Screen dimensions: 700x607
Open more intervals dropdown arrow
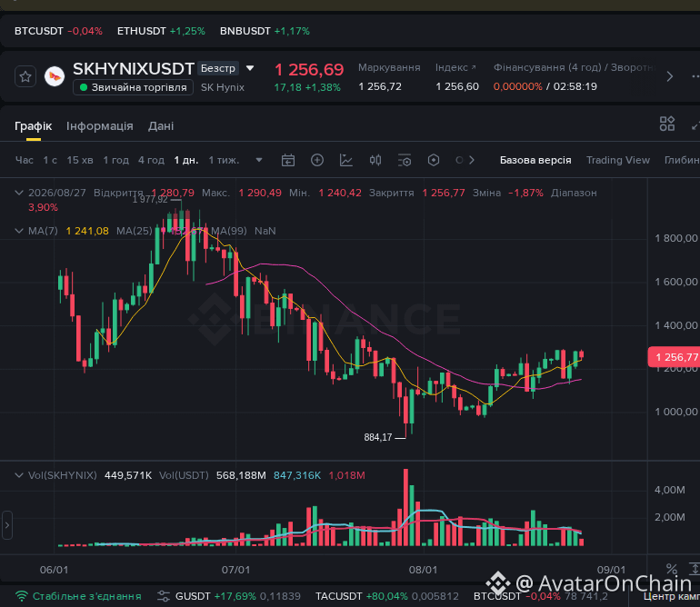pyautogui.click(x=259, y=160)
